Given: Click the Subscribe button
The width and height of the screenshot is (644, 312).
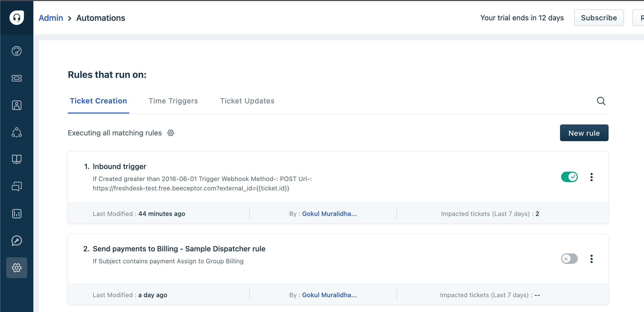Looking at the screenshot, I should pyautogui.click(x=599, y=18).
